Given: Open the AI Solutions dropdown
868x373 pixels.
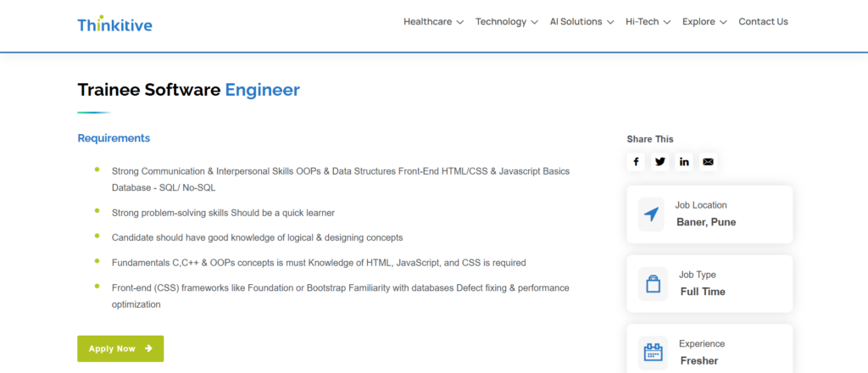Looking at the screenshot, I should 581,22.
